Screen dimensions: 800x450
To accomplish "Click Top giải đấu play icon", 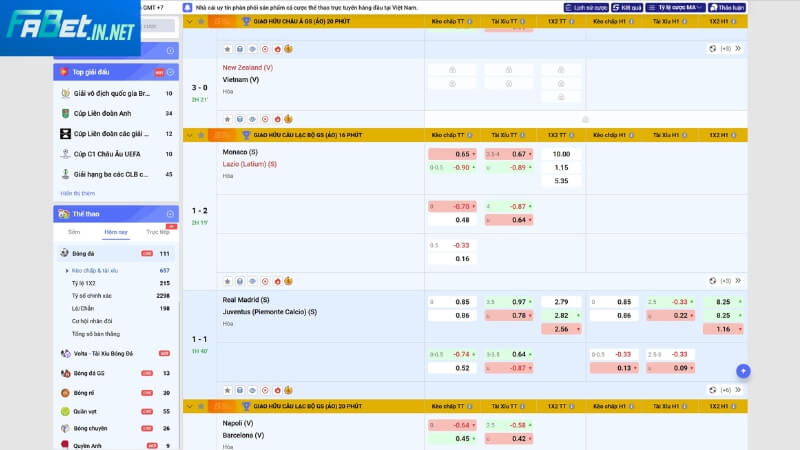I will pyautogui.click(x=63, y=72).
